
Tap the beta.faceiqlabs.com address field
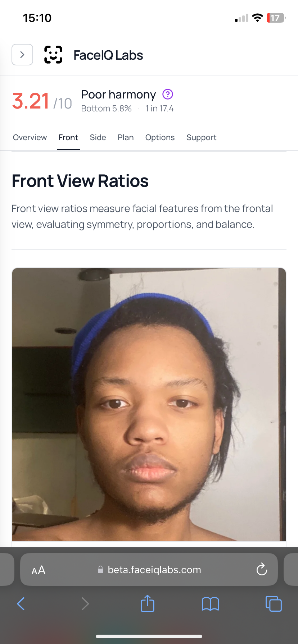[x=149, y=570]
